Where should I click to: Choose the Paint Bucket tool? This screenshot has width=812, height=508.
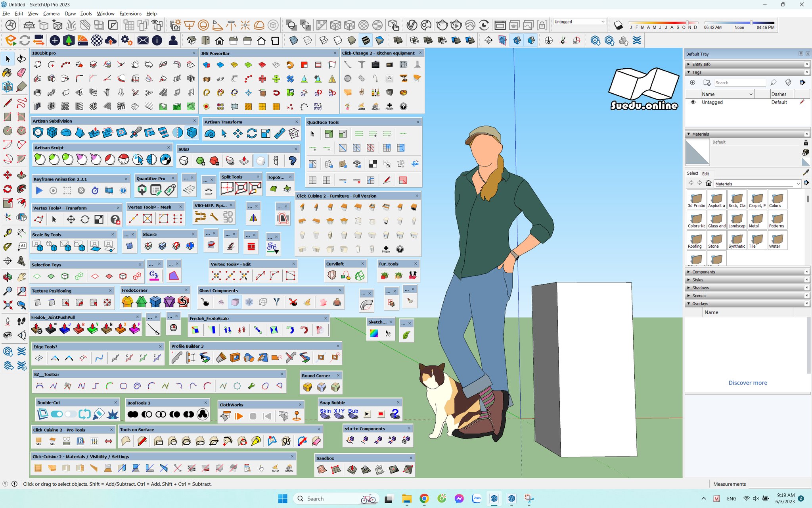8,73
